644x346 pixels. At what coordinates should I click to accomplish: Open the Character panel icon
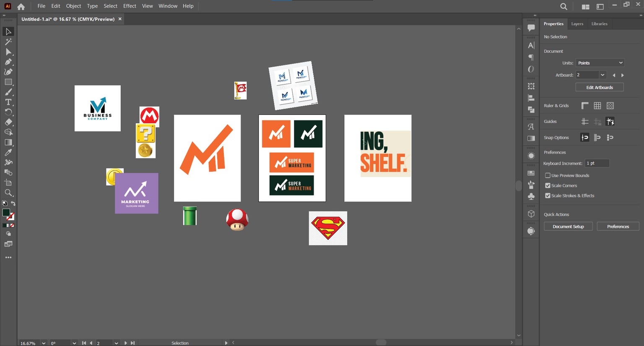[x=531, y=45]
